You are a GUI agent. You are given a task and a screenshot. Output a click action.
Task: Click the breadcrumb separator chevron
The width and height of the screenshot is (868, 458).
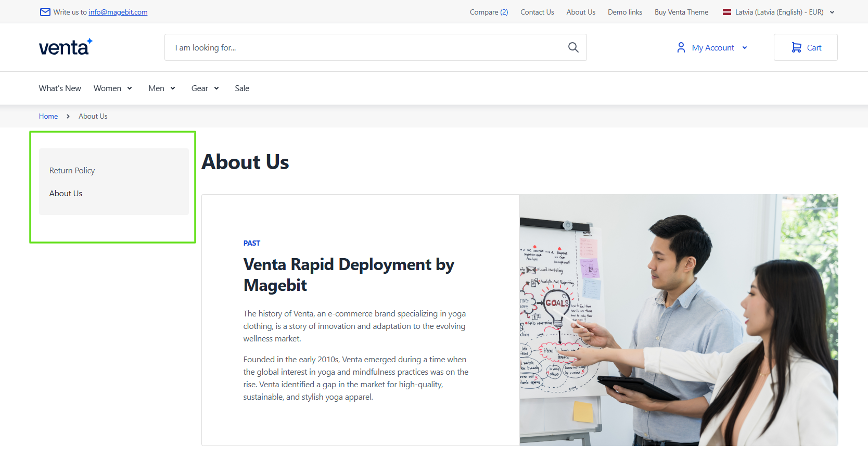[x=68, y=116]
